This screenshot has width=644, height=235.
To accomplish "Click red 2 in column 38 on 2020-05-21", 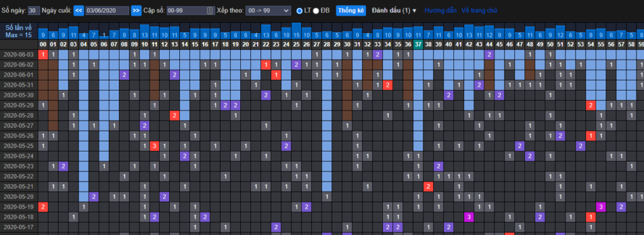I will click(x=428, y=187).
